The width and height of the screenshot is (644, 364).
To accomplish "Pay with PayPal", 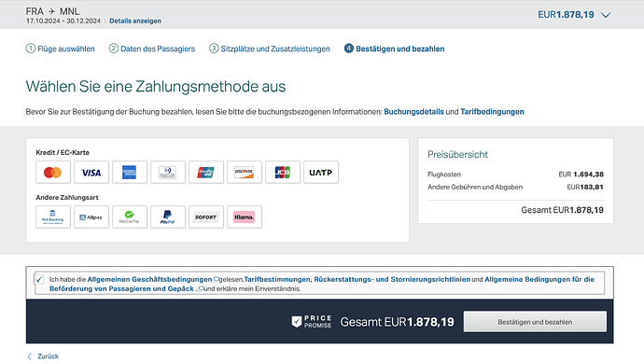I will pos(168,217).
